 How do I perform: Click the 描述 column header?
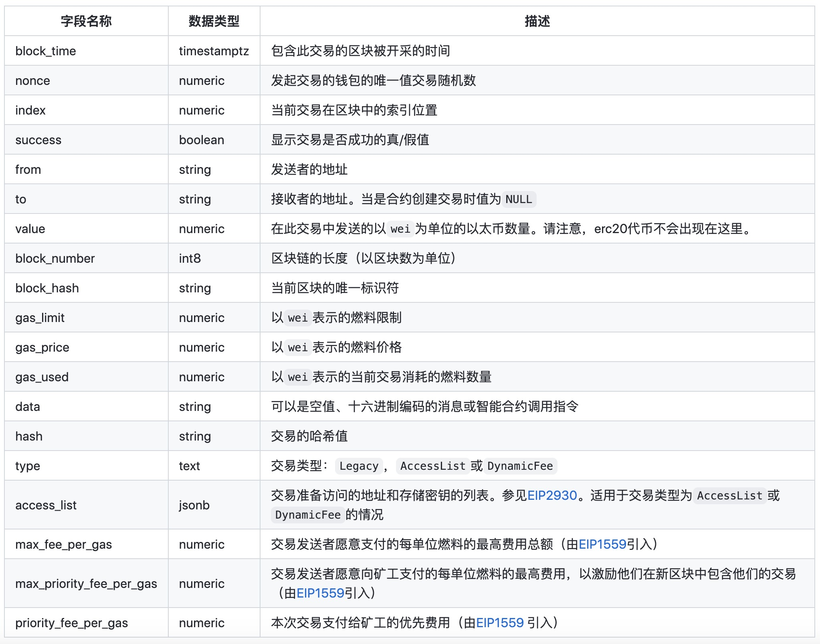click(x=537, y=21)
